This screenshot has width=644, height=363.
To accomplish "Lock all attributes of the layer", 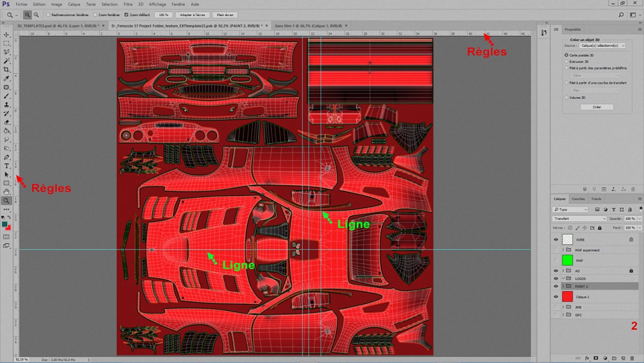I will pyautogui.click(x=600, y=228).
